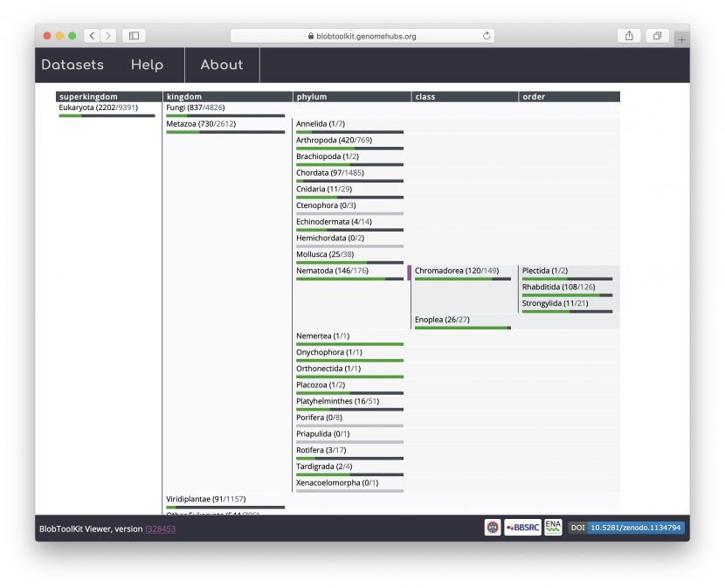The image size is (725, 588).
Task: Click the kingdom column header
Action: tap(227, 97)
